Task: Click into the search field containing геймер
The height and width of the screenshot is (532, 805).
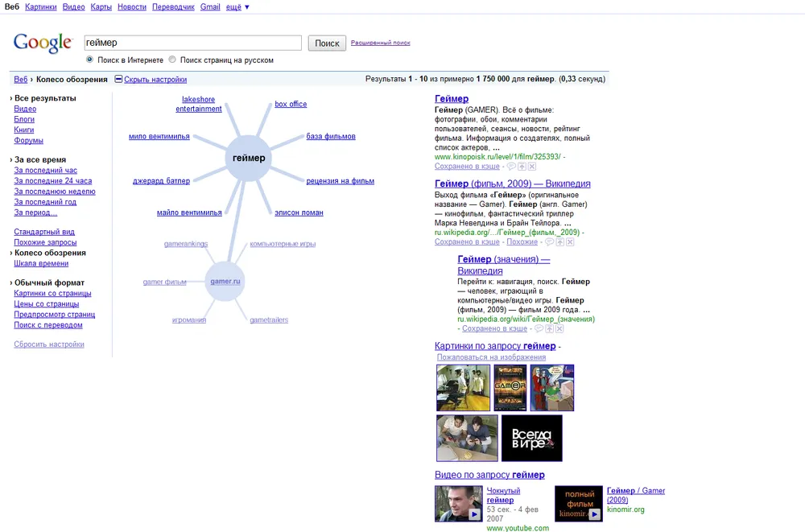Action: [193, 43]
